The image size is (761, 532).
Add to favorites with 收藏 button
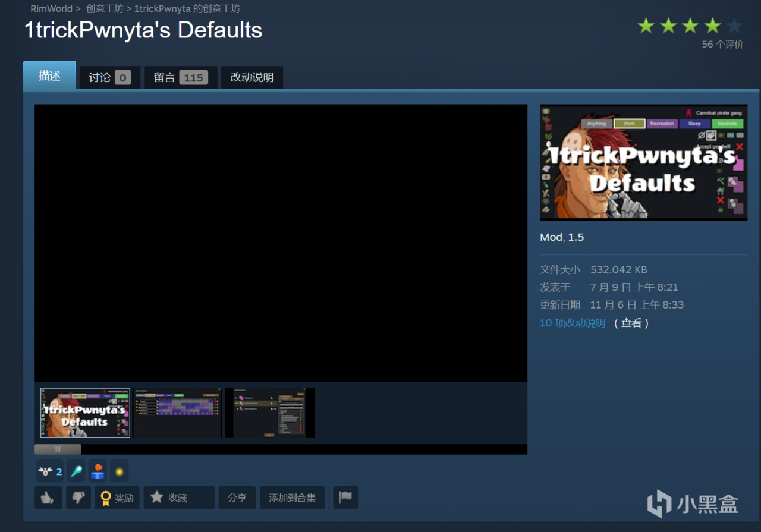click(179, 498)
